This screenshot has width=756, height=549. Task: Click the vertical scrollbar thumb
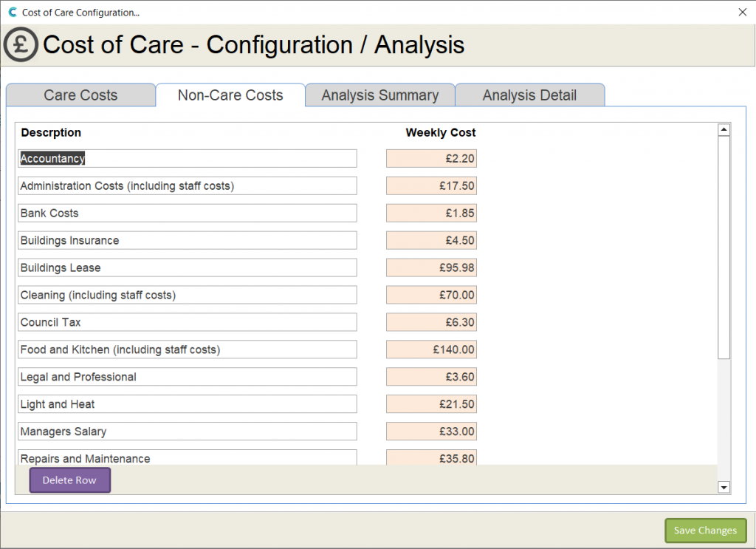pyautogui.click(x=724, y=248)
